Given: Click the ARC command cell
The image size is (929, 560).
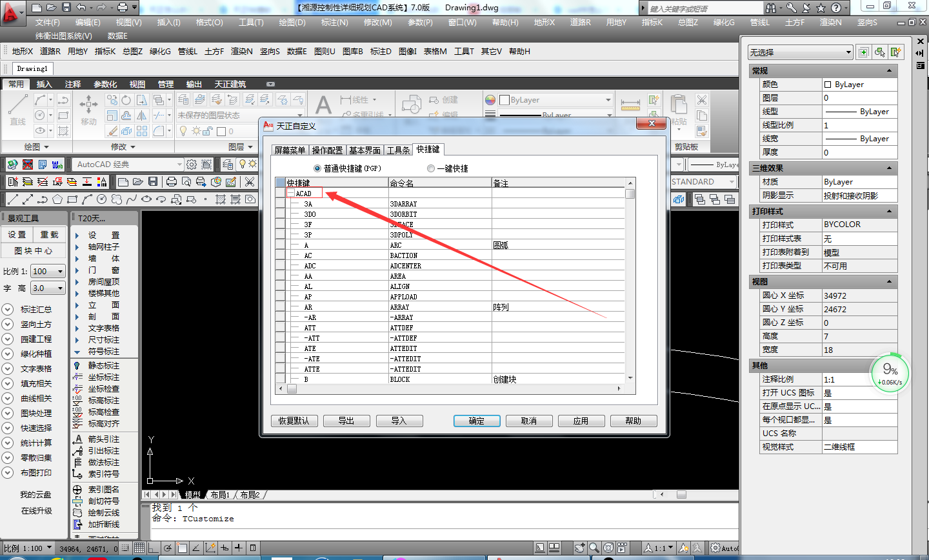Looking at the screenshot, I should click(440, 245).
